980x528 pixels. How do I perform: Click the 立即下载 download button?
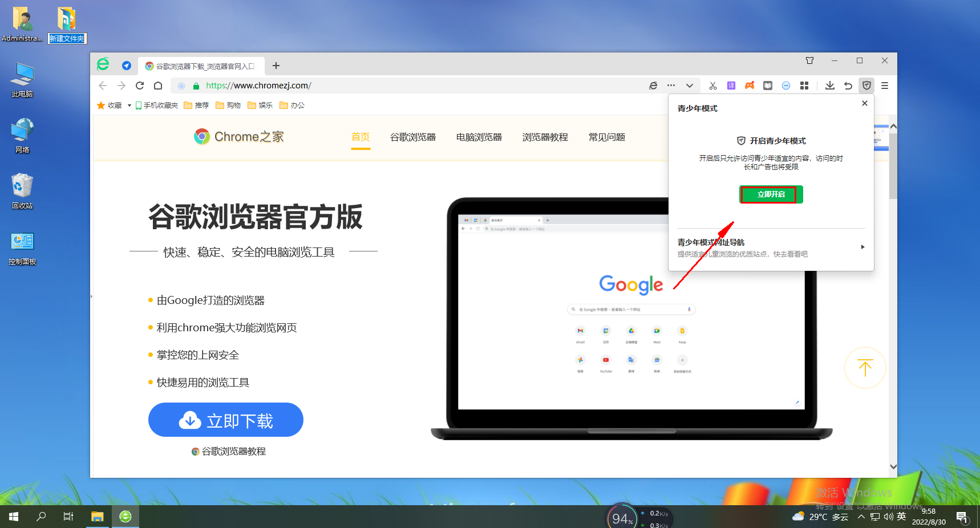pyautogui.click(x=225, y=420)
